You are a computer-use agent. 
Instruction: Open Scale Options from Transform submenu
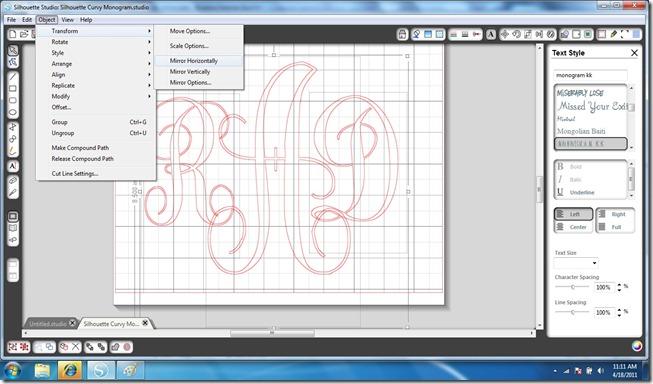click(x=199, y=46)
